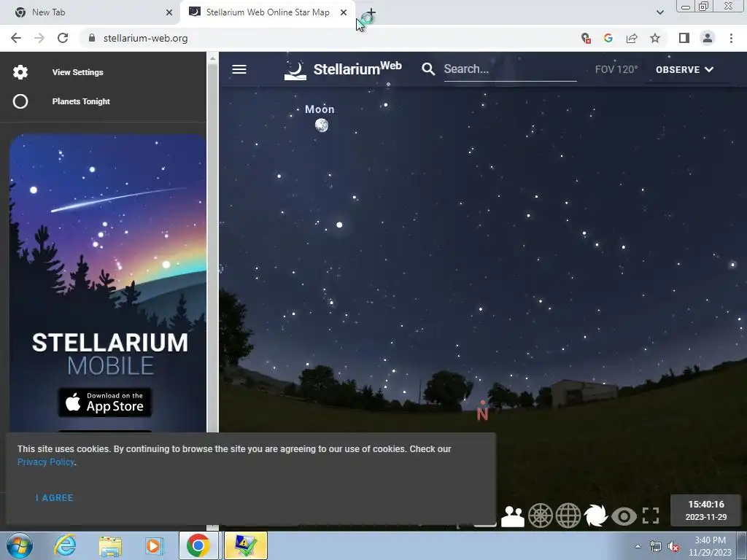Viewport: 747px width, 560px height.
Task: Open the Windows Start menu
Action: pyautogui.click(x=20, y=545)
